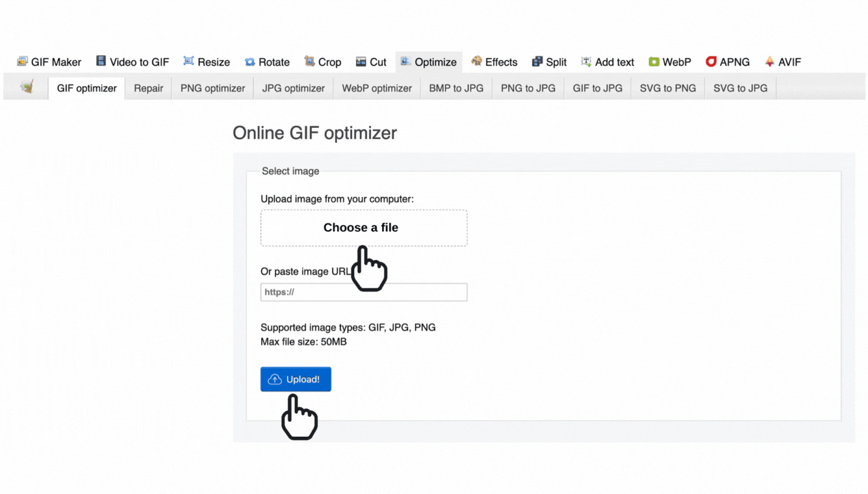Switch to the JPG optimizer tab

point(293,88)
